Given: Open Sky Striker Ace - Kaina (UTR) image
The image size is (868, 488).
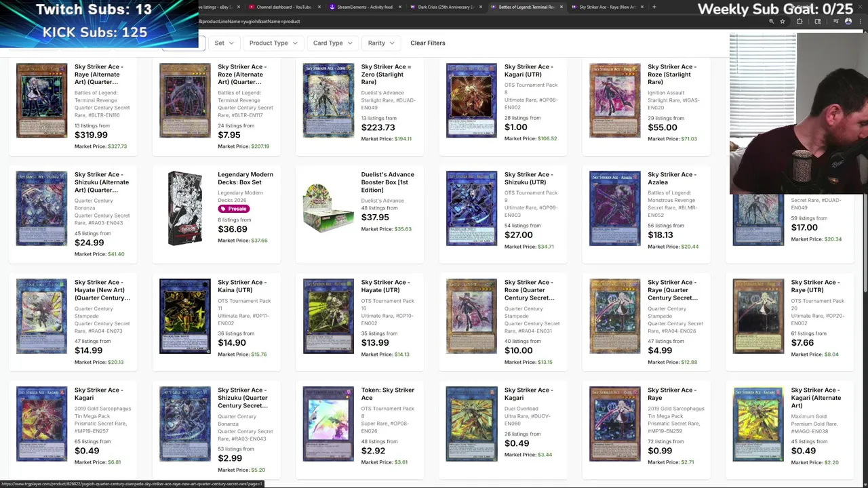Looking at the screenshot, I should 185,317.
